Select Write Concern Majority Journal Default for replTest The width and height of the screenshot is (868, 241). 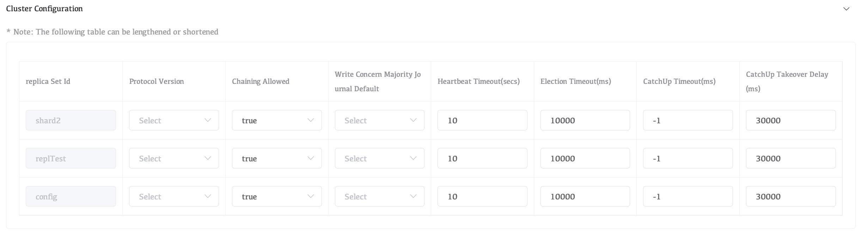tap(379, 158)
